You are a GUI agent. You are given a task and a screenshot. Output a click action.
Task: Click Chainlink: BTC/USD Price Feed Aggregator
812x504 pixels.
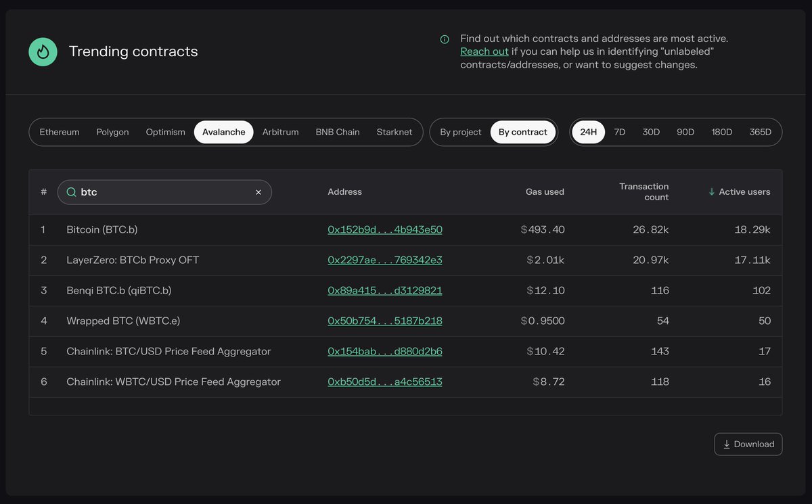pos(168,351)
